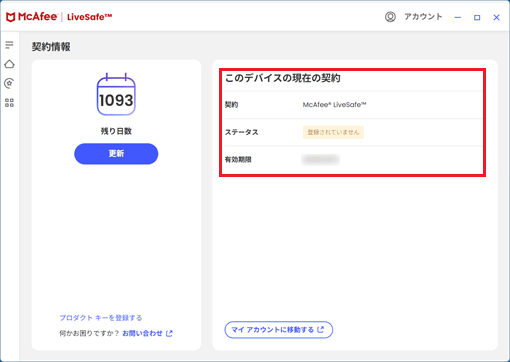Click マイ アカウントに移動する button
The height and width of the screenshot is (362, 510).
click(279, 330)
